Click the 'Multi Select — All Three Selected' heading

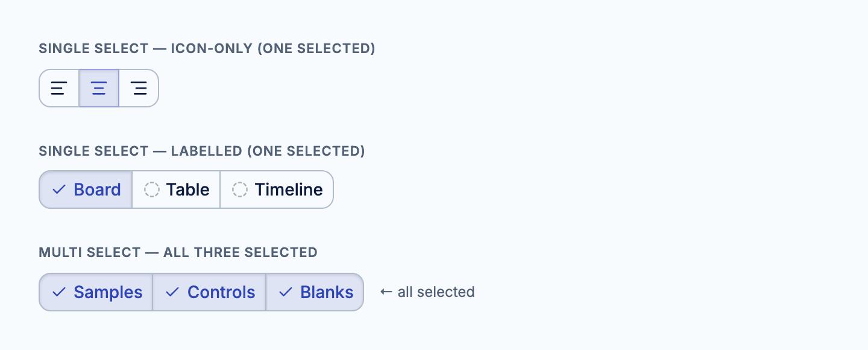pyautogui.click(x=178, y=252)
